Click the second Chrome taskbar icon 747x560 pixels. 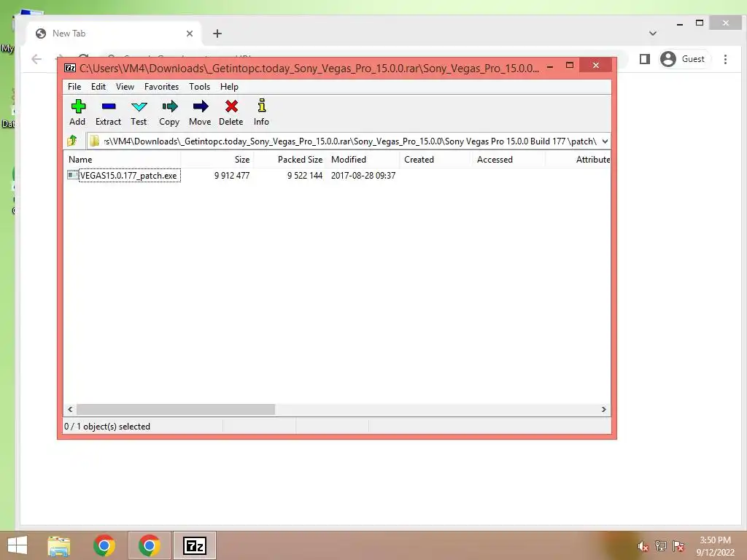pyautogui.click(x=149, y=545)
